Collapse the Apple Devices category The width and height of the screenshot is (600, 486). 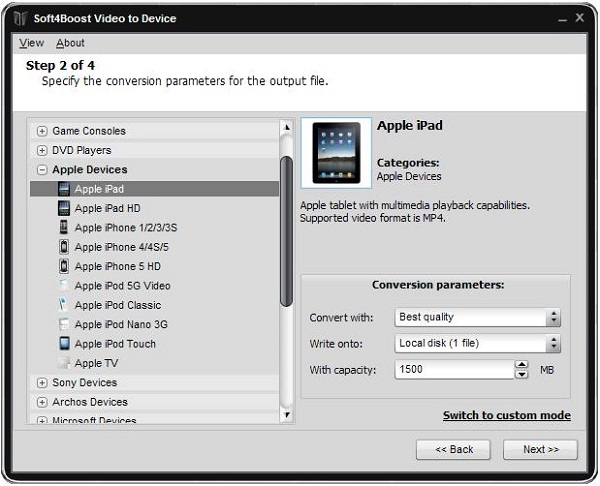(x=42, y=170)
